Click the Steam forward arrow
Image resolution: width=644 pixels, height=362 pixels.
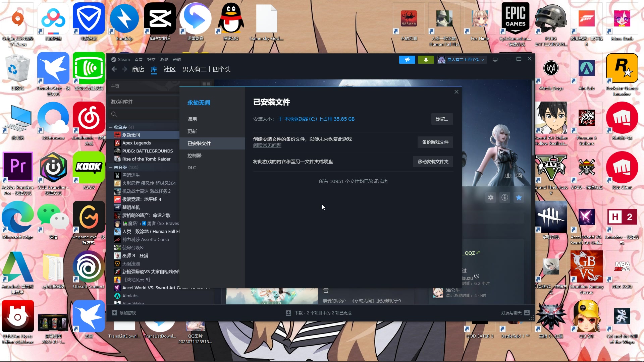click(x=124, y=69)
